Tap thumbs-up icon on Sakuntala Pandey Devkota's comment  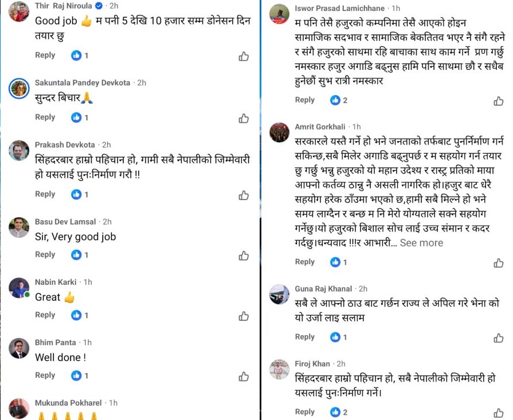244,118
